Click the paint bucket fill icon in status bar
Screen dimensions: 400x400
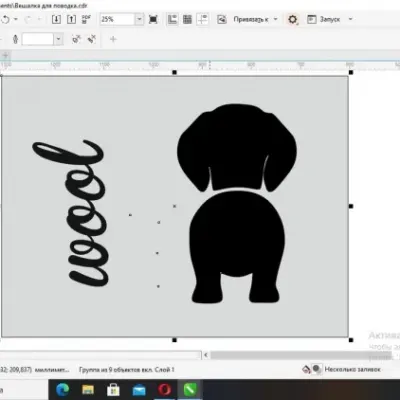click(306, 369)
